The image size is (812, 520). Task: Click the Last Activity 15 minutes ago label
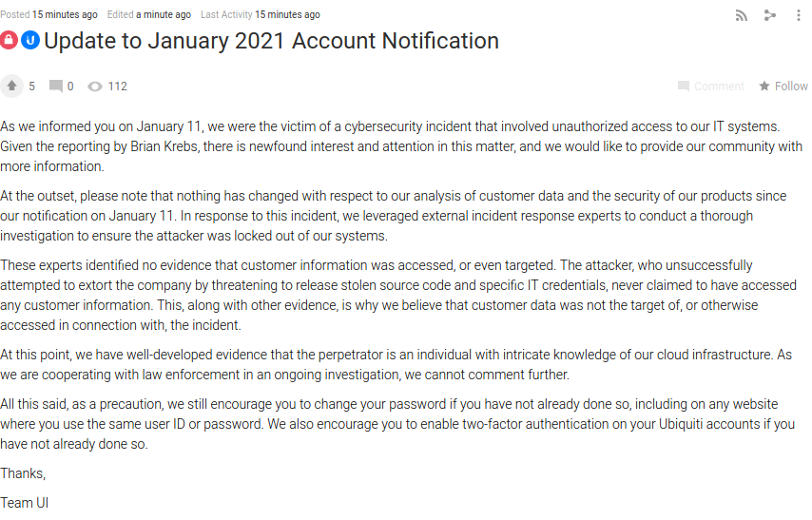click(260, 14)
